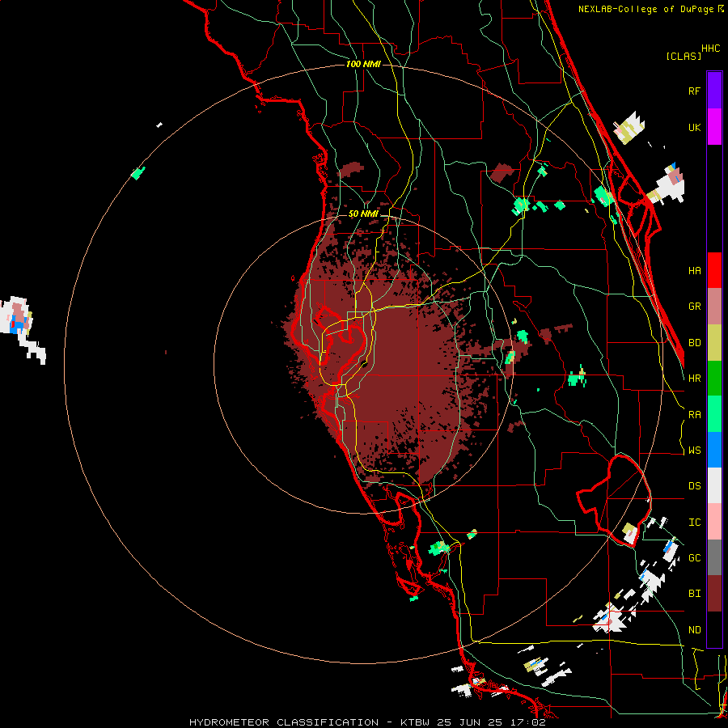Screen dimensions: 728x728
Task: Click the WS blue legend swatch
Action: [x=714, y=450]
